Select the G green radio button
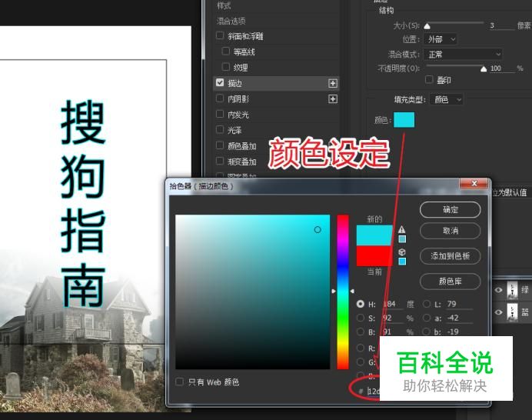Viewport: 532px width, 420px height. click(361, 362)
